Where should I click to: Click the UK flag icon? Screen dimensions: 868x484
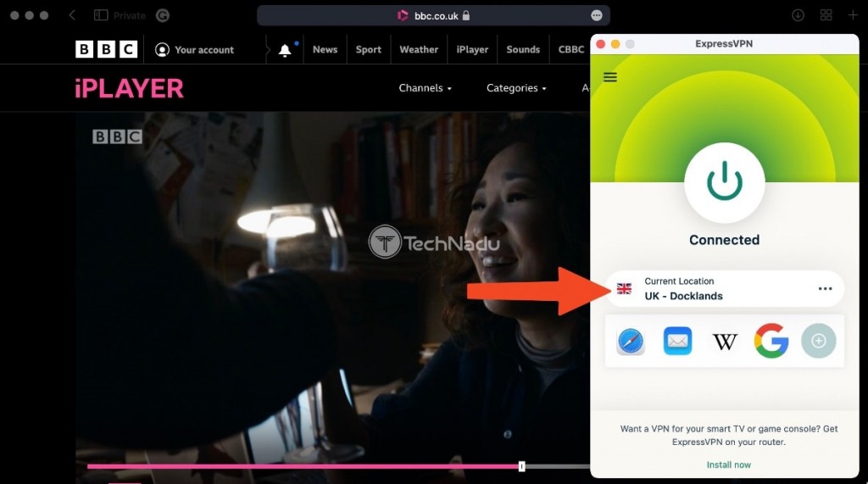[624, 288]
